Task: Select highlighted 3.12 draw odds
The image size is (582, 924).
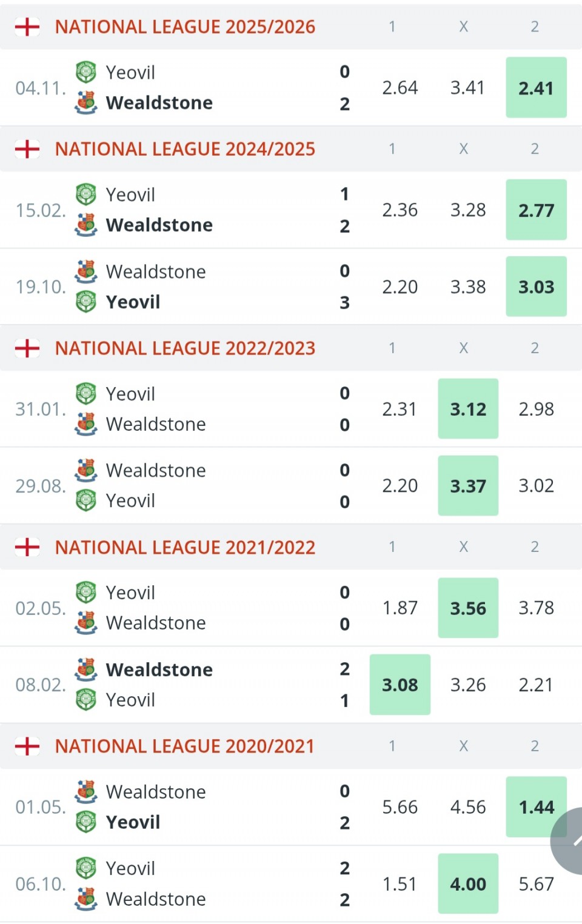Action: [468, 409]
